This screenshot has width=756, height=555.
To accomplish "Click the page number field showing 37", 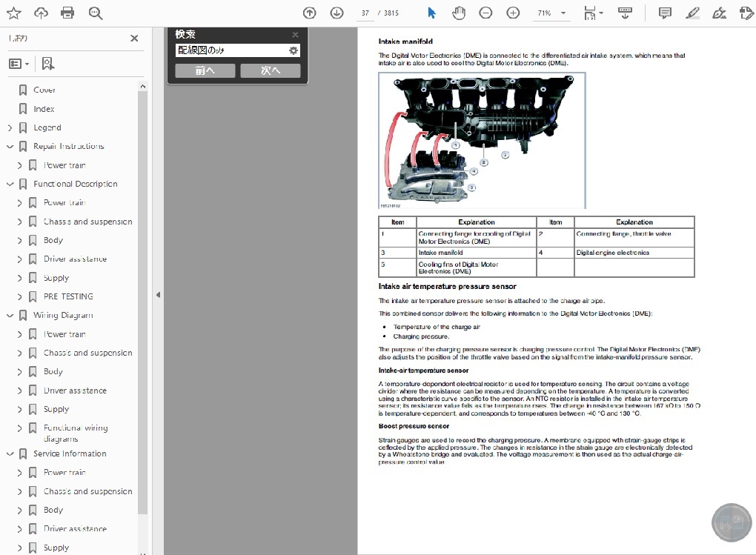I will point(365,13).
